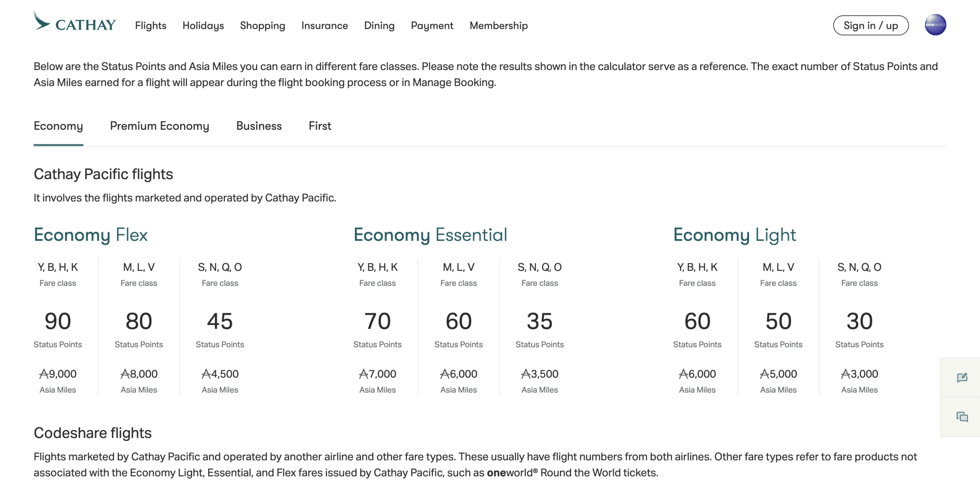Click the Sign in / up button
This screenshot has height=491, width=980.
coord(871,26)
